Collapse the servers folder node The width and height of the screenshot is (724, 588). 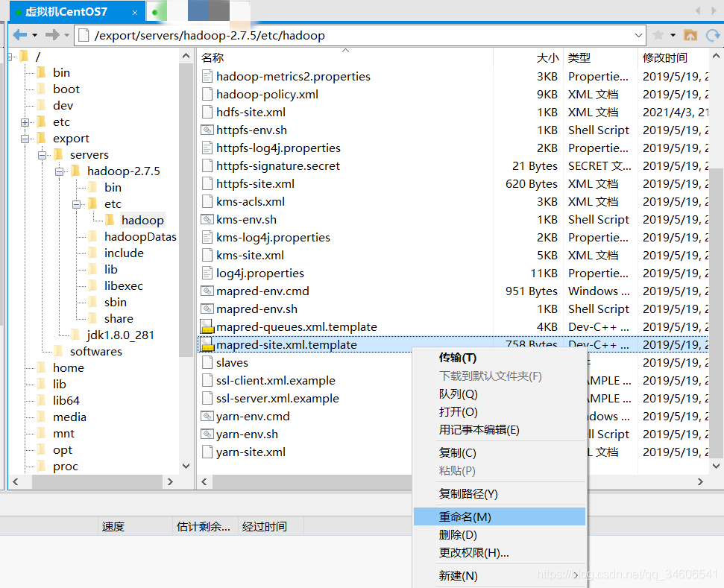click(42, 155)
